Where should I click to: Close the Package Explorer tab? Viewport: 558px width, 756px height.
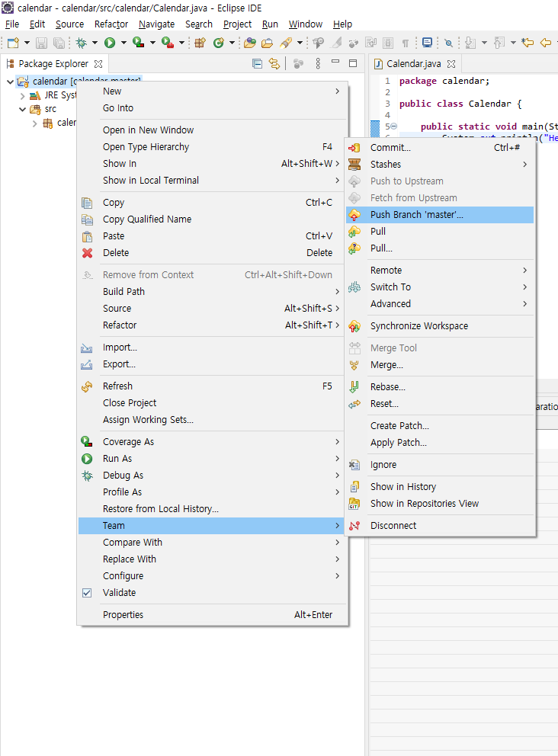coord(98,64)
